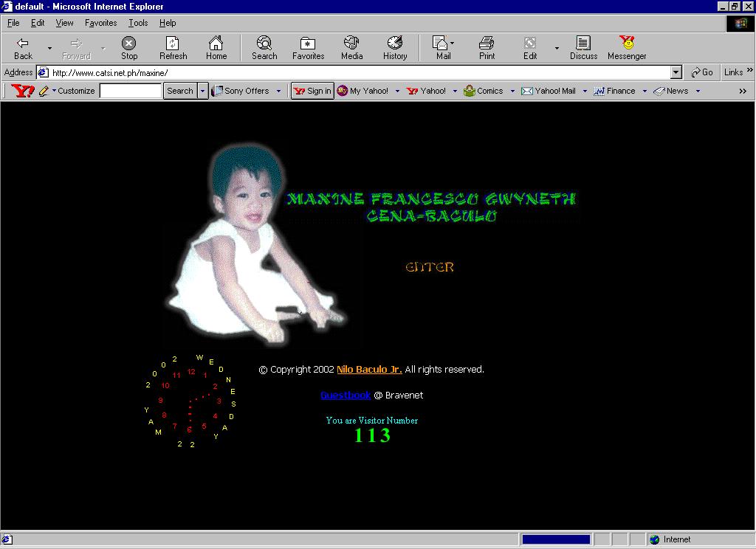Open the Nilo Baculo Jr. link
This screenshot has height=549, width=756.
coord(369,369)
